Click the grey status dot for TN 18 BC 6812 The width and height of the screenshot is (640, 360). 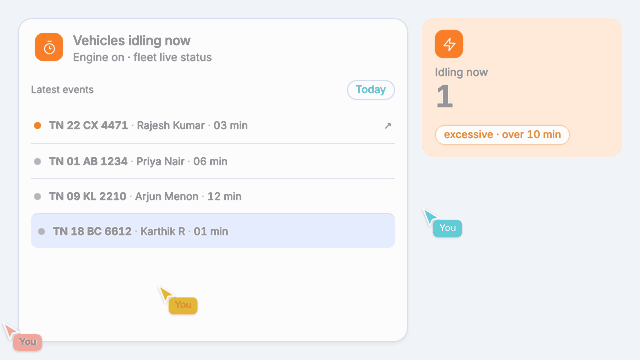pos(41,231)
